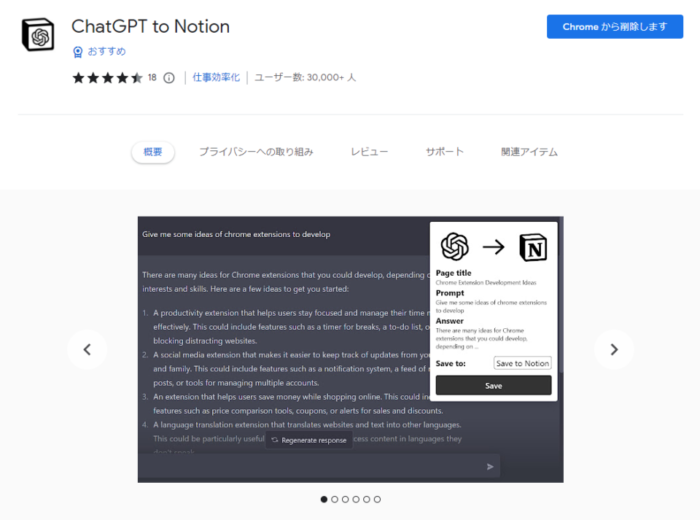The width and height of the screenshot is (700, 520).
Task: Click the send arrow in the chat input
Action: [490, 466]
